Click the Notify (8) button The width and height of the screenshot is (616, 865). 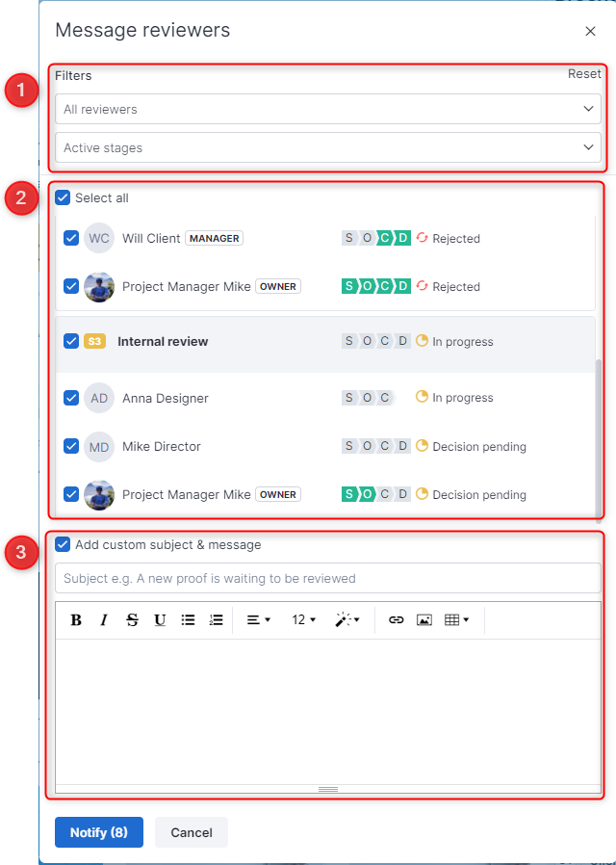click(x=99, y=832)
